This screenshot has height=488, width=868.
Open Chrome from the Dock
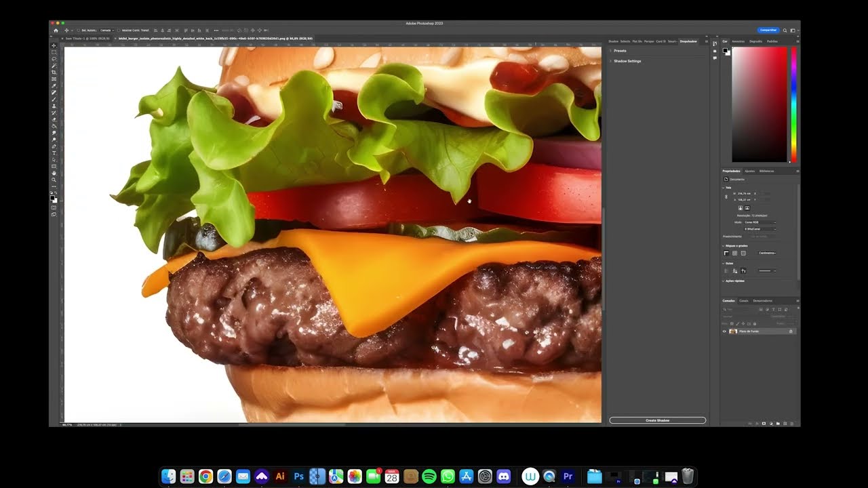click(x=205, y=476)
